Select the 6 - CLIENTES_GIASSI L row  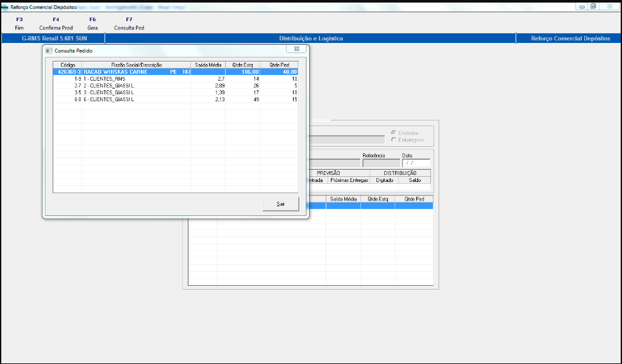175,99
